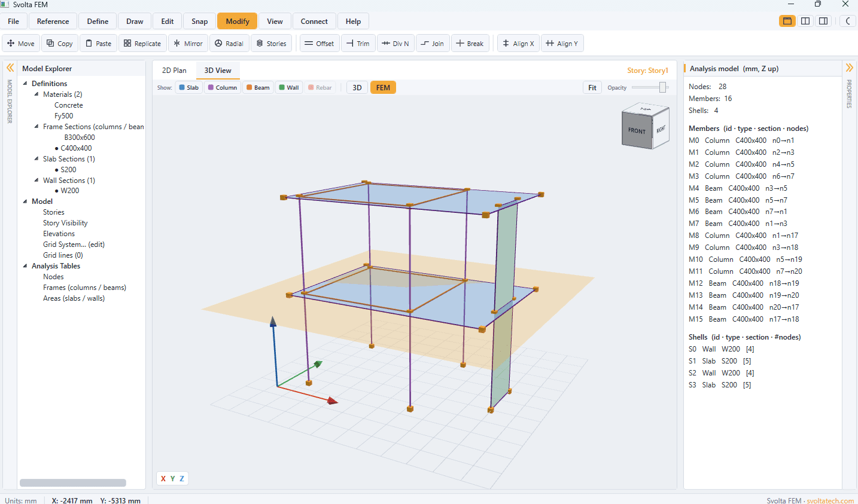The image size is (858, 504).
Task: Open the Draw menu
Action: click(x=135, y=21)
